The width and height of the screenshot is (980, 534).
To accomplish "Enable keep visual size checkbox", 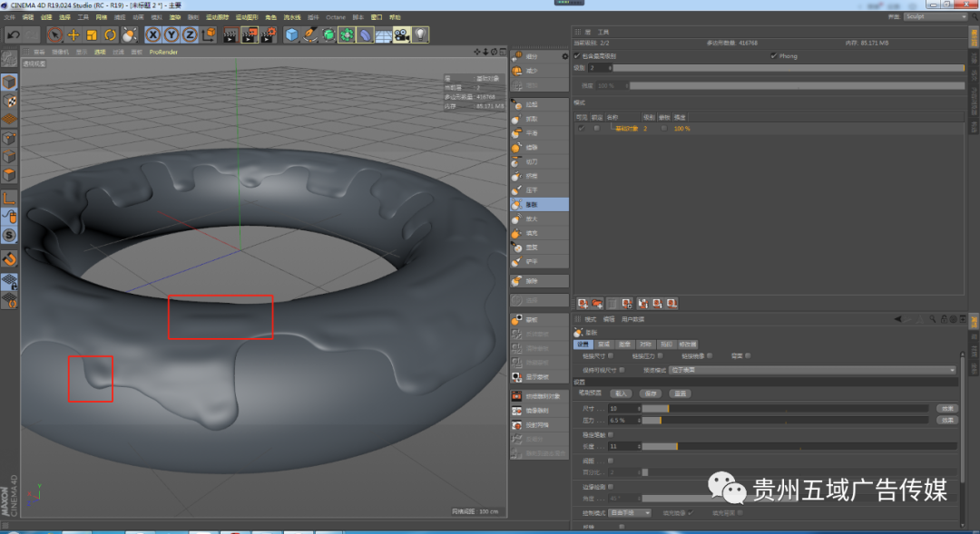I will coord(622,371).
